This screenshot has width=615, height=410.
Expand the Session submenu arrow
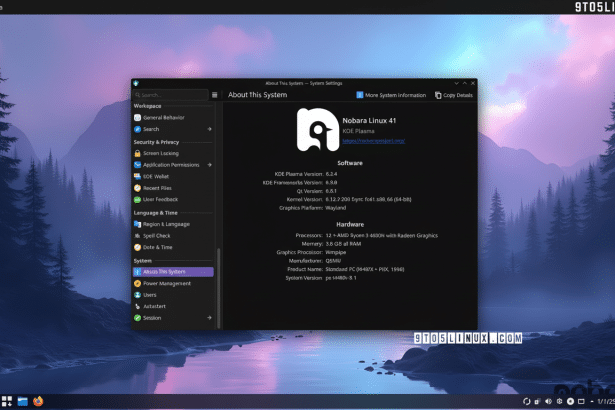209,318
